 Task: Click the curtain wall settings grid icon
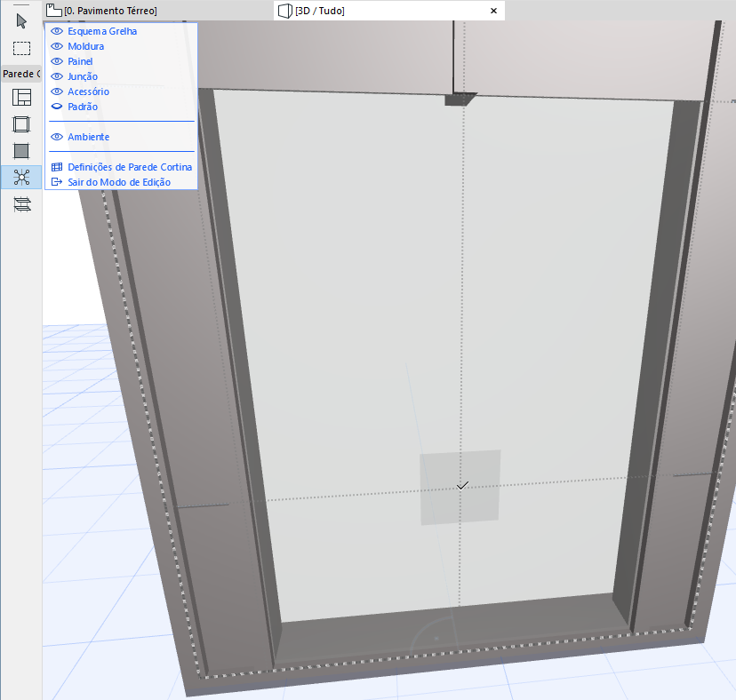coord(57,167)
